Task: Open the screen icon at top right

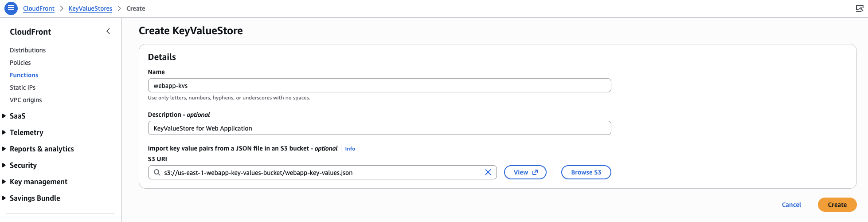Action: coord(859,8)
